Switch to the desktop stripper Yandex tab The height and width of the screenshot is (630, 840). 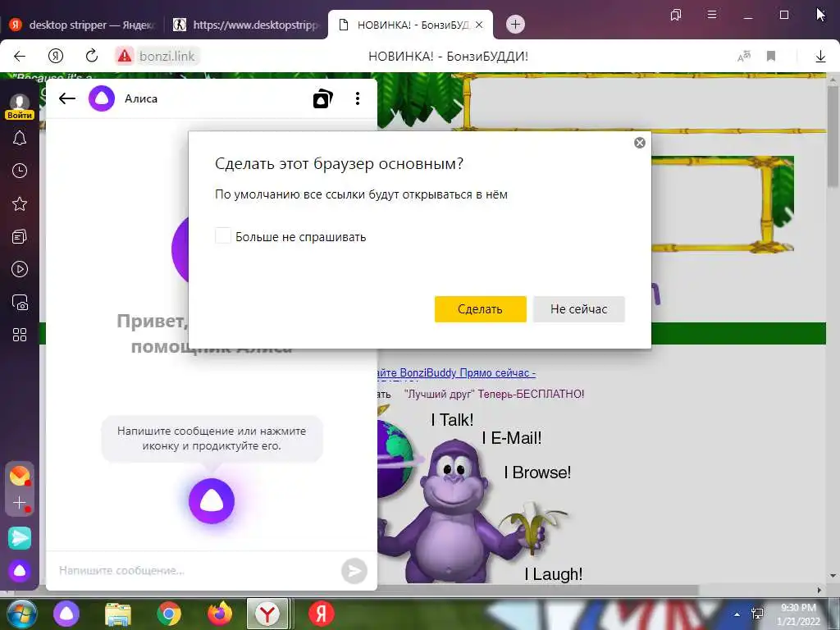[x=81, y=25]
